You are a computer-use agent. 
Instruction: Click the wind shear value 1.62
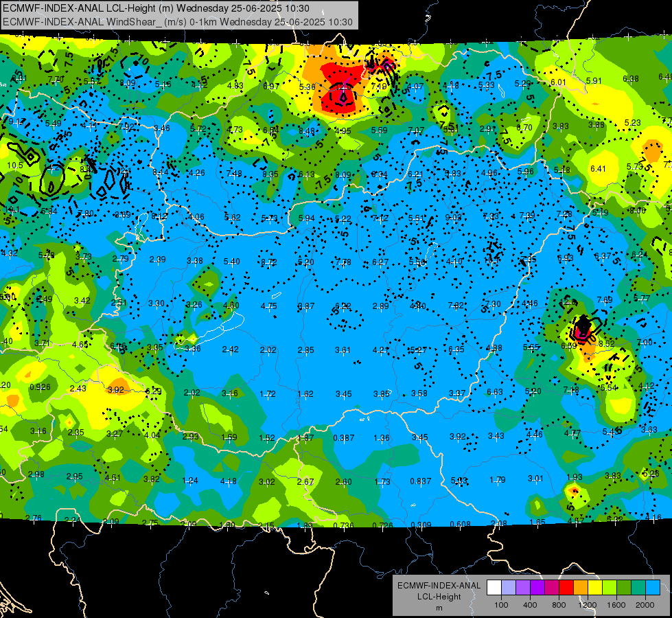click(x=305, y=393)
